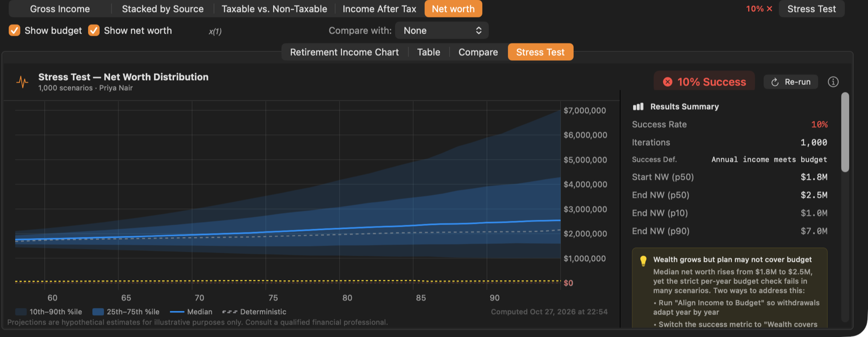The height and width of the screenshot is (337, 868).
Task: Click the Start NW (p50) value $1.8M
Action: 814,177
